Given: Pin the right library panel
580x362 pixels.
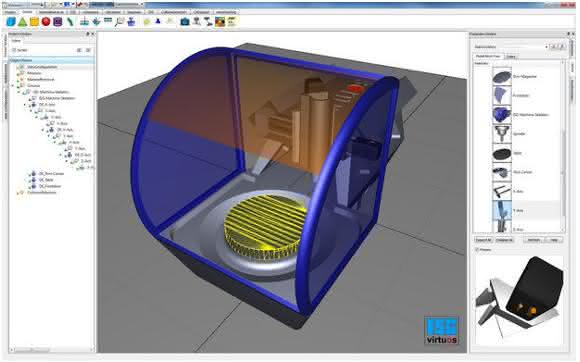Looking at the screenshot, I should 568,34.
